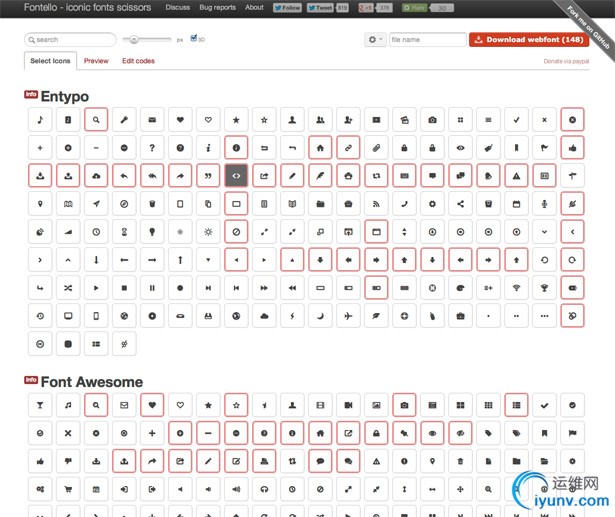Select the cloud icon in Entypo bottom rows
The width and height of the screenshot is (615, 517).
pos(264,316)
